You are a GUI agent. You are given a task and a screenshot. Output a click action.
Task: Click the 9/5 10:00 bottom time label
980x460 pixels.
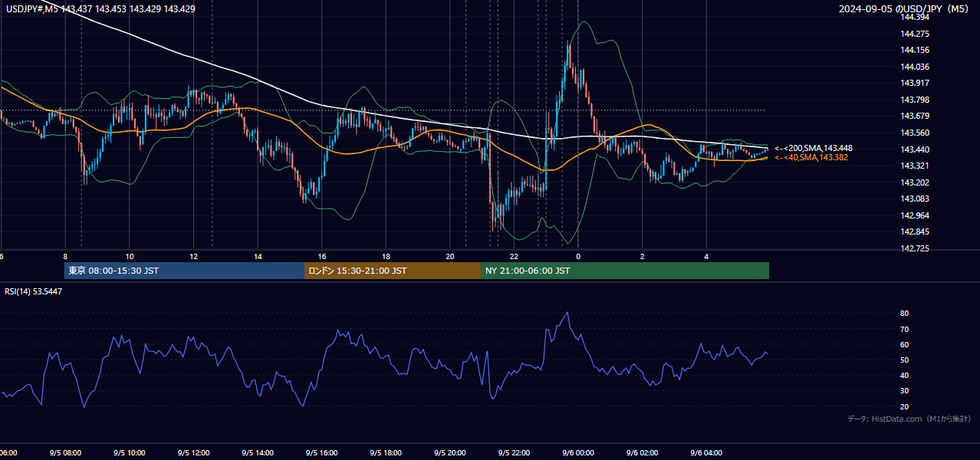[129, 452]
